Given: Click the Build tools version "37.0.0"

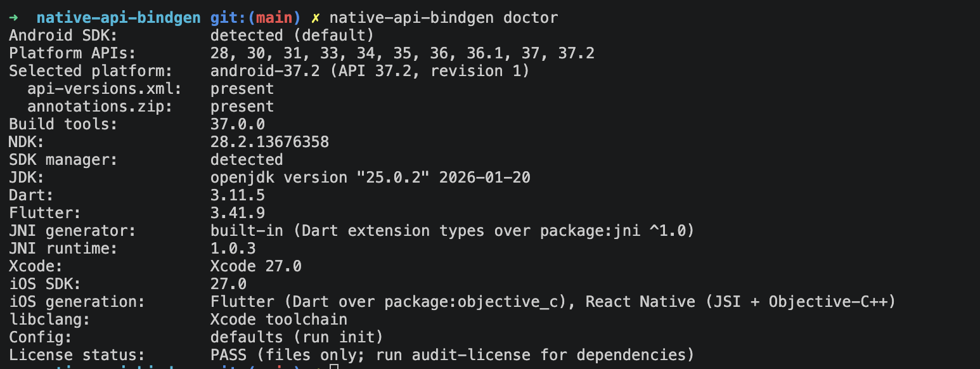Looking at the screenshot, I should pyautogui.click(x=238, y=124).
